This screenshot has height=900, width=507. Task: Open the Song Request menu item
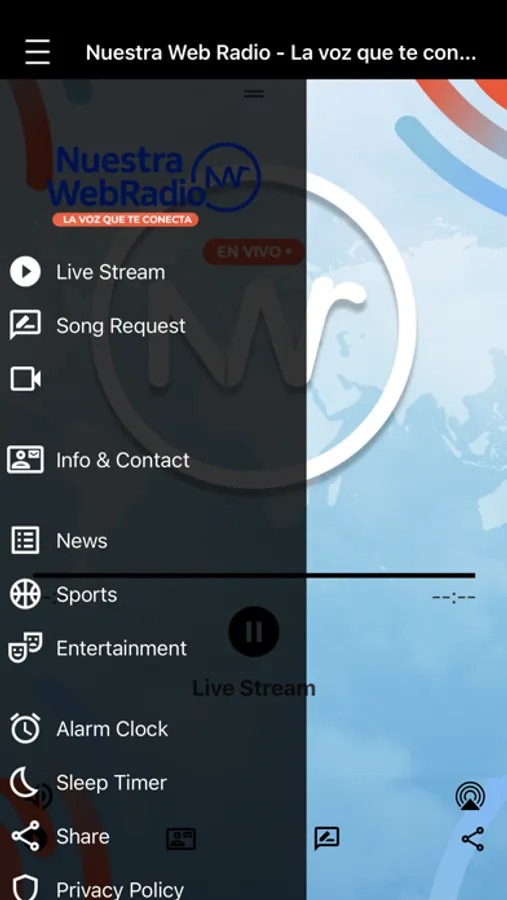click(121, 325)
